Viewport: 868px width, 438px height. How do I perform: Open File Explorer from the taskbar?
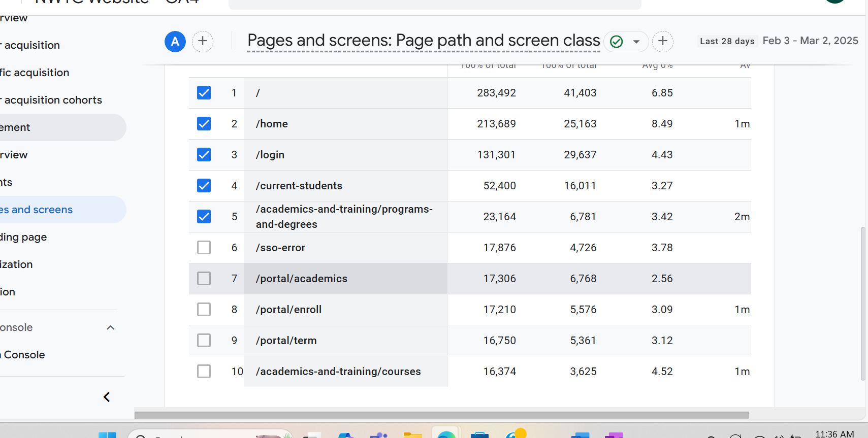412,434
